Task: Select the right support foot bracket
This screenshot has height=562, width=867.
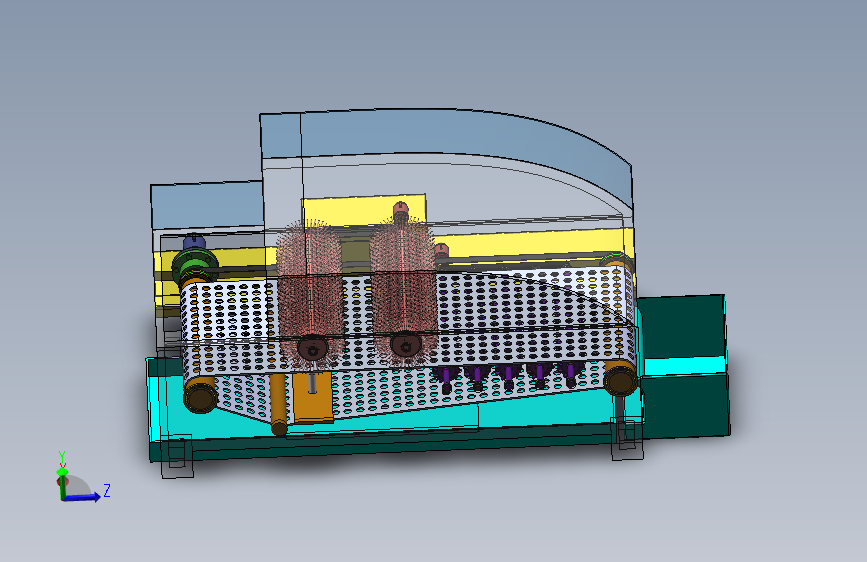Action: [627, 439]
